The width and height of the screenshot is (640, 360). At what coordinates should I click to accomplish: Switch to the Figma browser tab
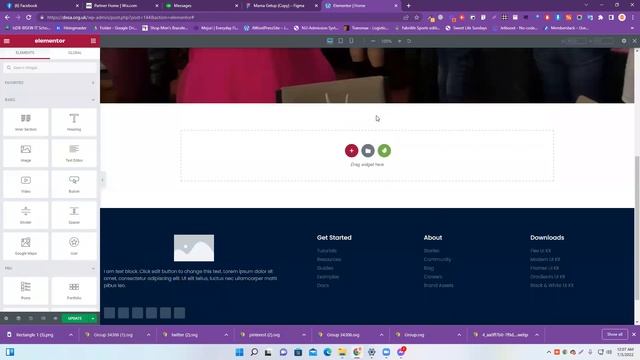click(x=281, y=6)
